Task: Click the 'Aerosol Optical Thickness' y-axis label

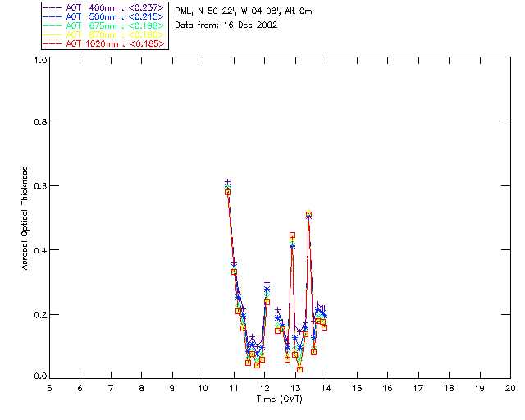Action: pyautogui.click(x=25, y=218)
